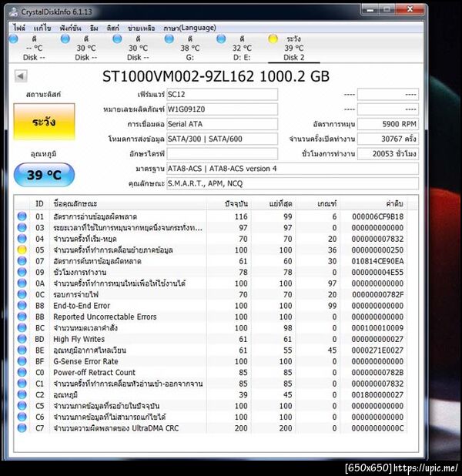The height and width of the screenshot is (476, 462).
Task: Select raw value 00000000000C
Action: click(377, 428)
